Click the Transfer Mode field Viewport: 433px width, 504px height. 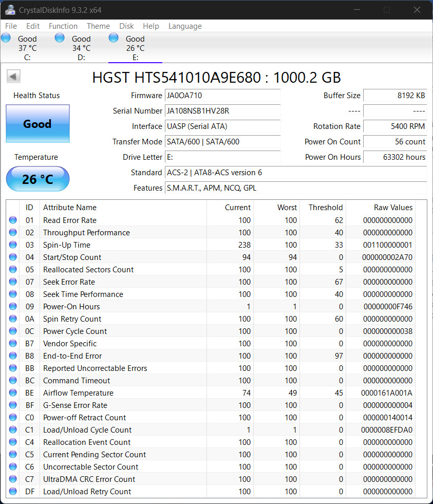click(x=222, y=142)
